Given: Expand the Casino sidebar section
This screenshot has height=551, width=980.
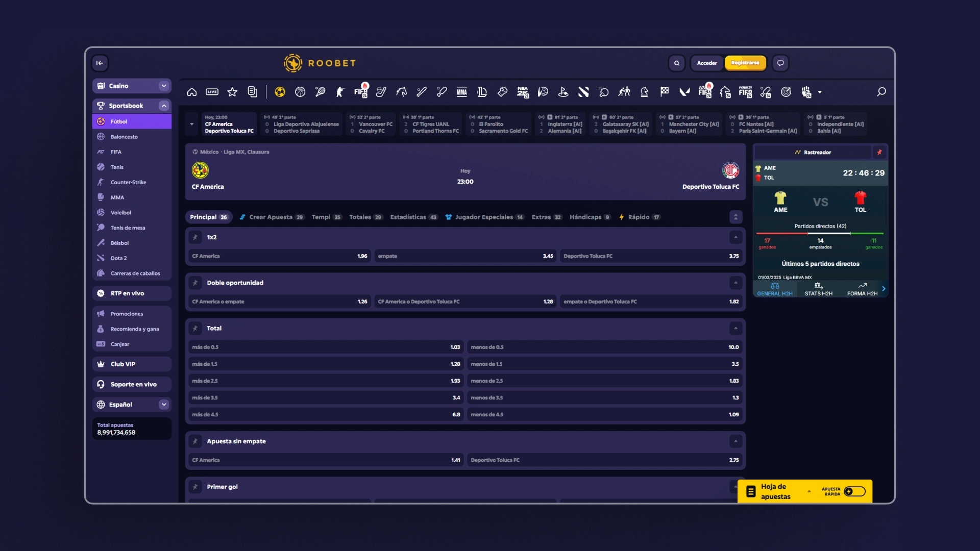Looking at the screenshot, I should [164, 86].
